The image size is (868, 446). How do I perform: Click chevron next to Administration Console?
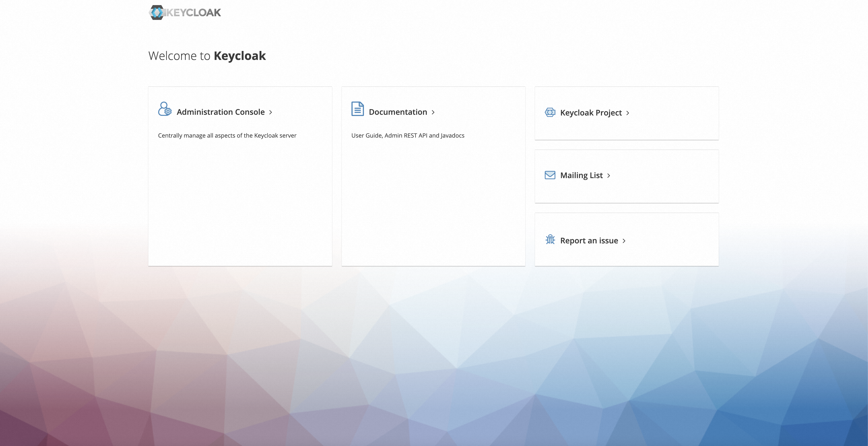[271, 113]
